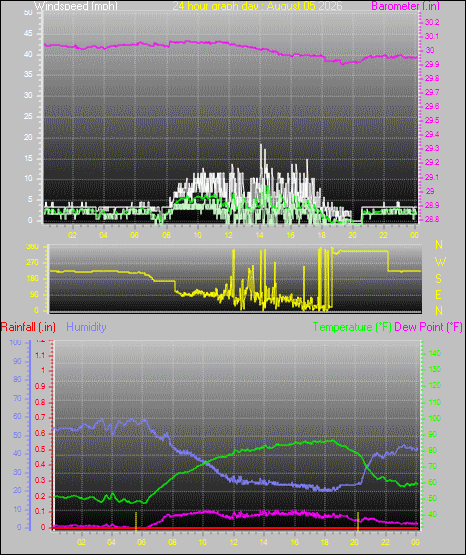Click compass letter W beside direction graph
Viewport: 466px width, 555px height.
tap(440, 262)
